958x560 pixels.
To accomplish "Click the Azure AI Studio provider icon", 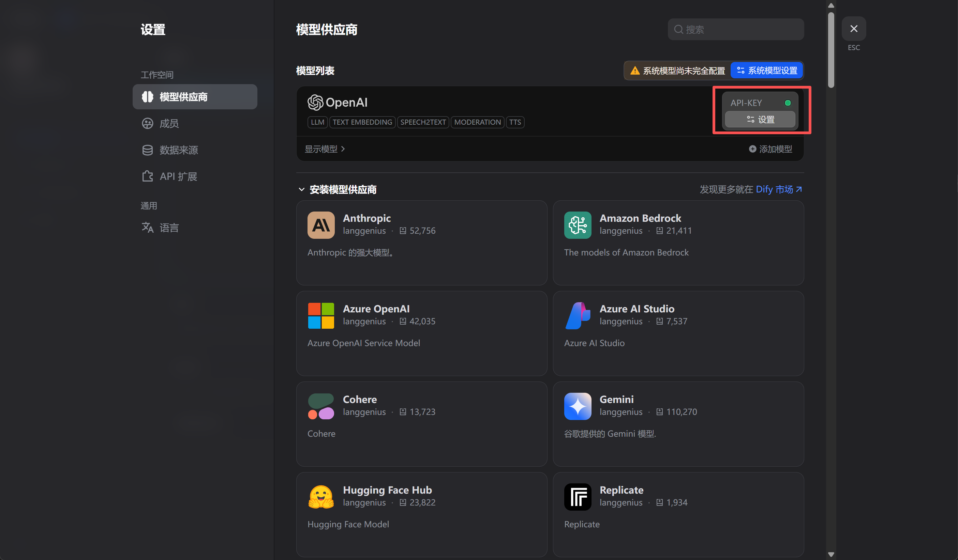I will [x=578, y=315].
